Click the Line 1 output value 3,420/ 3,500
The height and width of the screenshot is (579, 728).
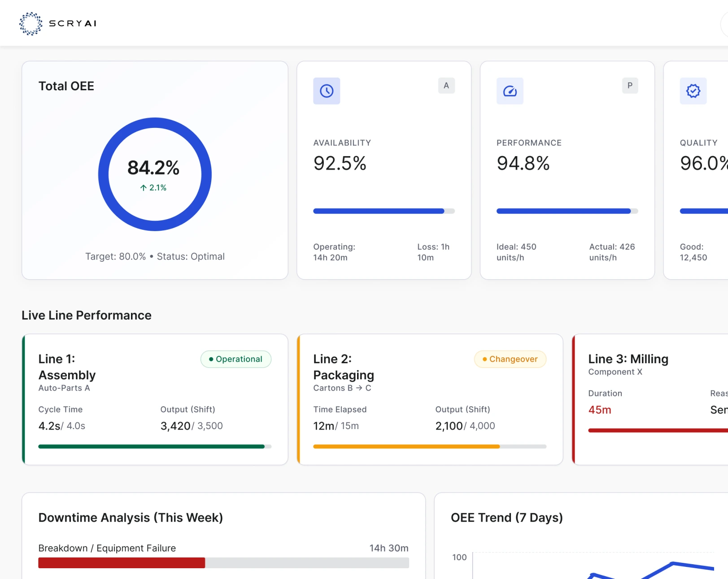click(x=192, y=426)
